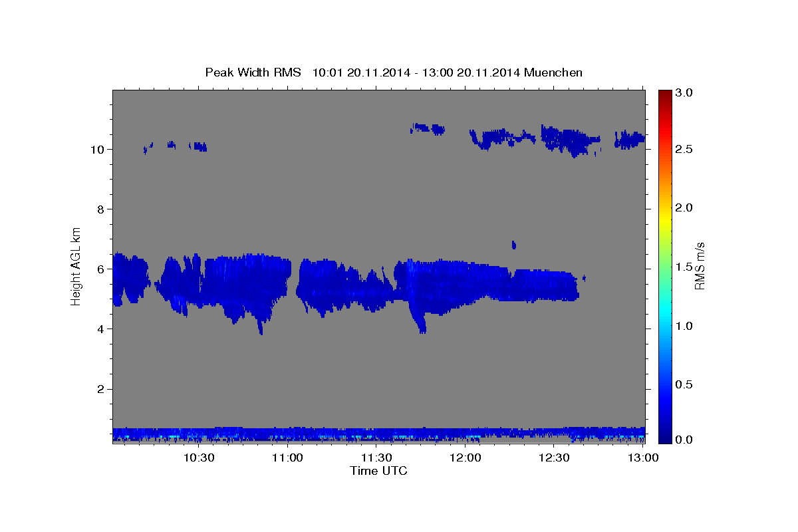Click the height tick label 10

click(99, 150)
